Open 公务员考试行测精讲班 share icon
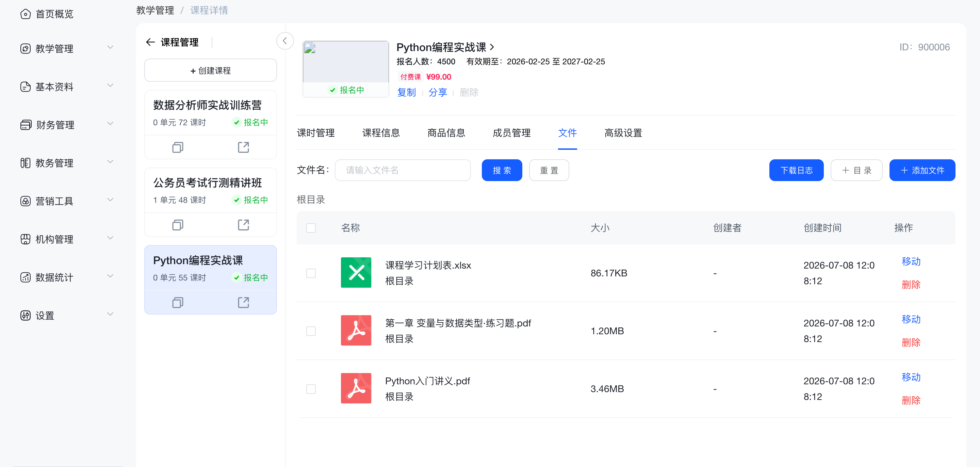This screenshot has width=980, height=467. coord(243,225)
